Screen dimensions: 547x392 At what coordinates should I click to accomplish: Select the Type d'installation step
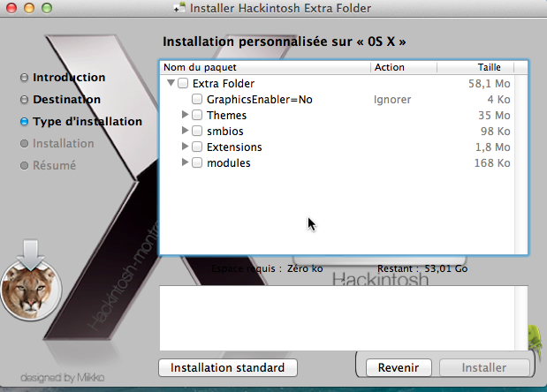coord(87,122)
